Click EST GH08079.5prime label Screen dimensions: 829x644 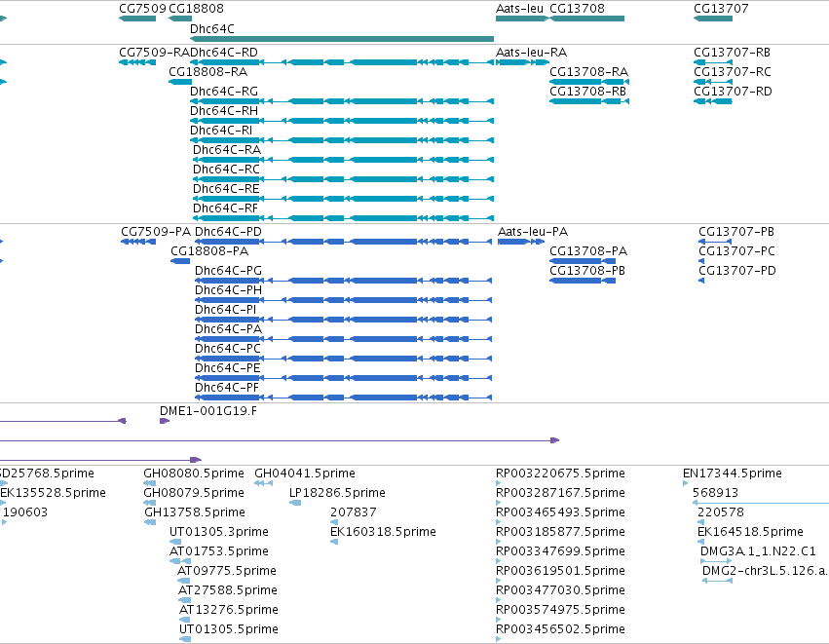click(194, 493)
